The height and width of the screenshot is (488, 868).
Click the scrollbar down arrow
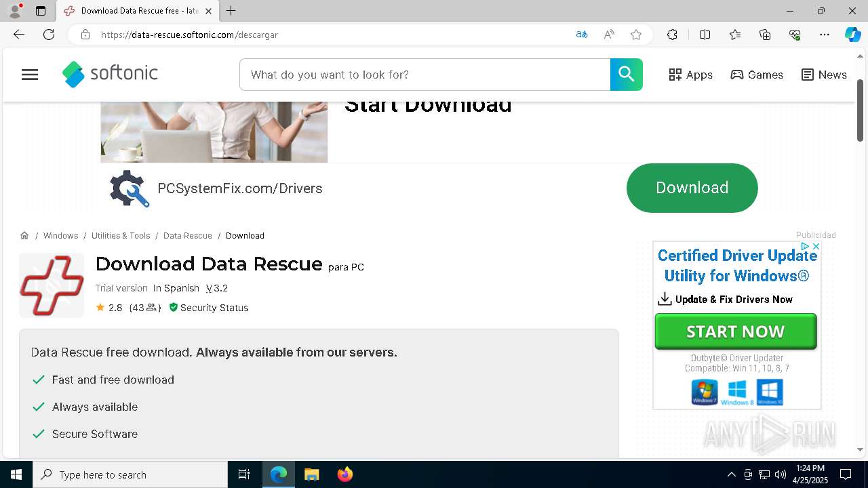point(861,449)
